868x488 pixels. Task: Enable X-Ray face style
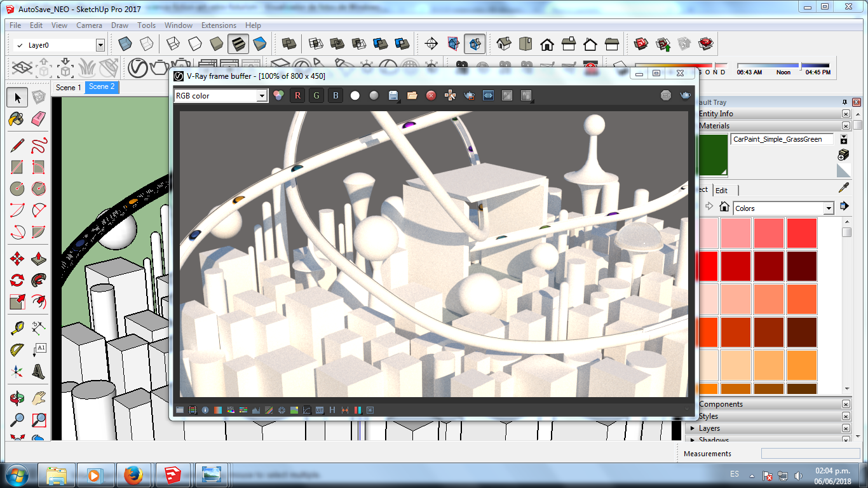pos(126,44)
